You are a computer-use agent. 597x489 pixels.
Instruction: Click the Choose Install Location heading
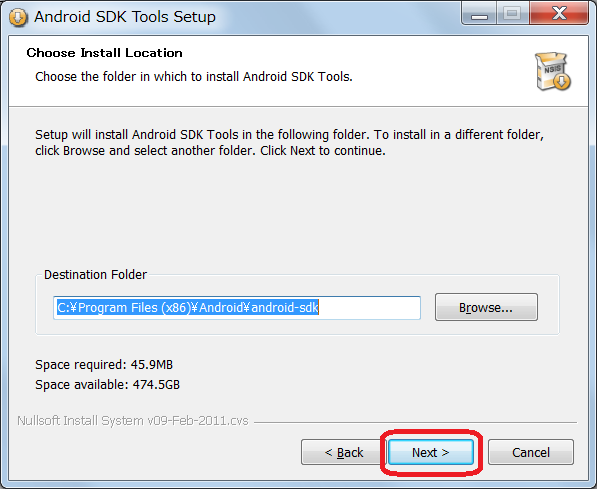click(x=105, y=53)
